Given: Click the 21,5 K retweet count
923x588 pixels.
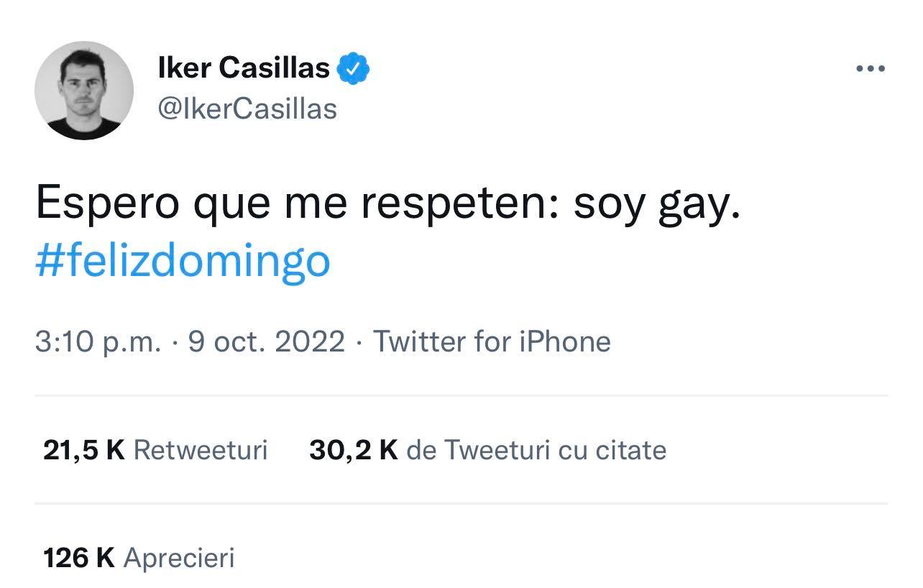Looking at the screenshot, I should (84, 450).
